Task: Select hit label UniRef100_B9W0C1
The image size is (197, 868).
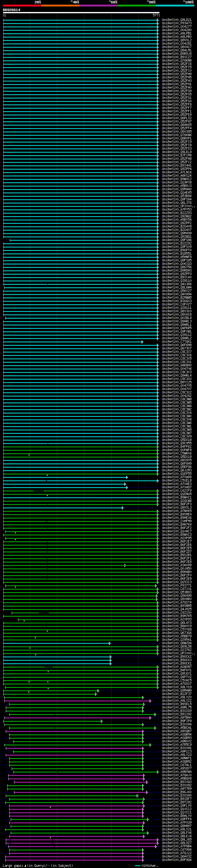Action: point(177,497)
